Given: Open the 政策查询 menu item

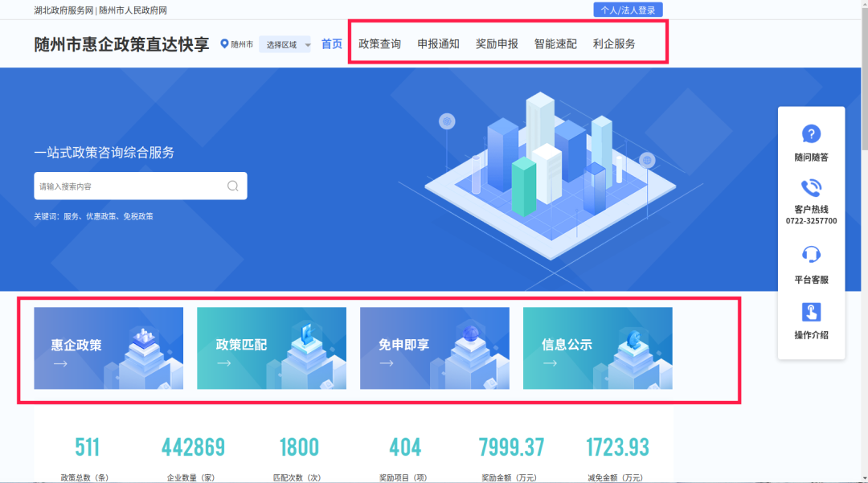Looking at the screenshot, I should pos(379,44).
